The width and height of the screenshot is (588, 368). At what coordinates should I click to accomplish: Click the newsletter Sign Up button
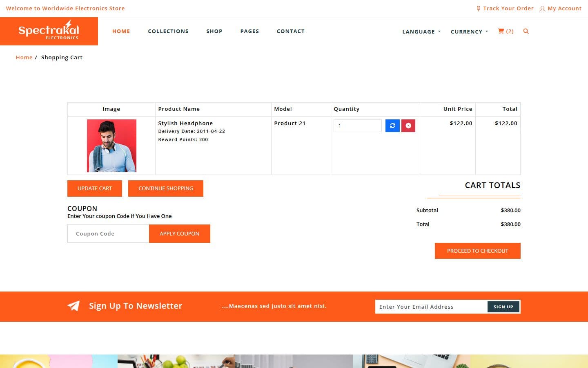(x=503, y=307)
